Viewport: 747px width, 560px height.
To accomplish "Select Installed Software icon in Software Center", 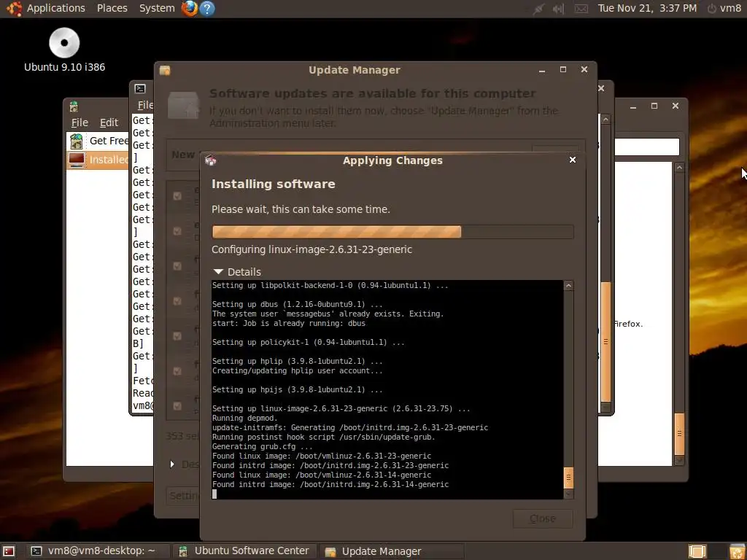I will coord(77,159).
